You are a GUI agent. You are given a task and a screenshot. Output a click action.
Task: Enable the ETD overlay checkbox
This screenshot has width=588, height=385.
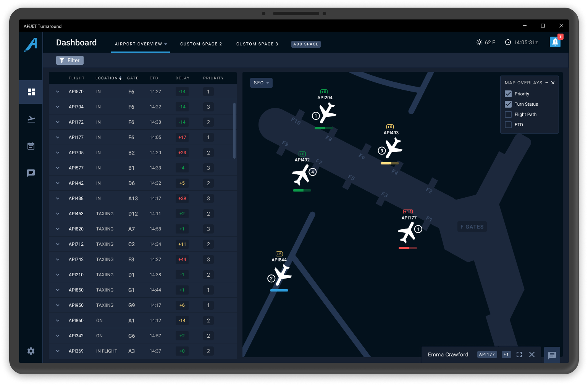tap(508, 125)
